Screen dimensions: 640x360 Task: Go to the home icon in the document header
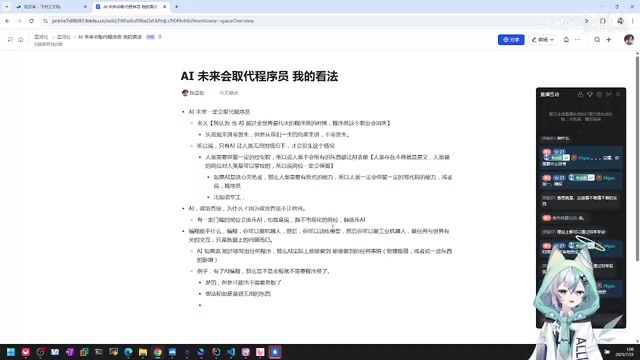click(x=20, y=40)
